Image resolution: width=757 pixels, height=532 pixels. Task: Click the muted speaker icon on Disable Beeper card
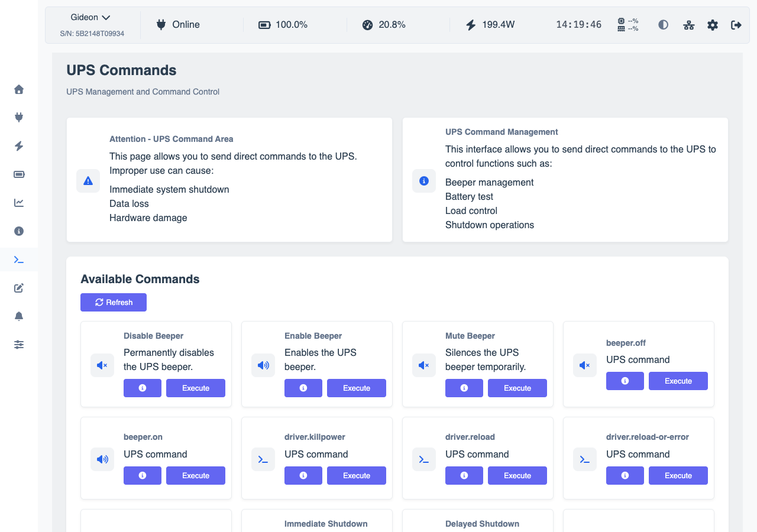coord(102,365)
